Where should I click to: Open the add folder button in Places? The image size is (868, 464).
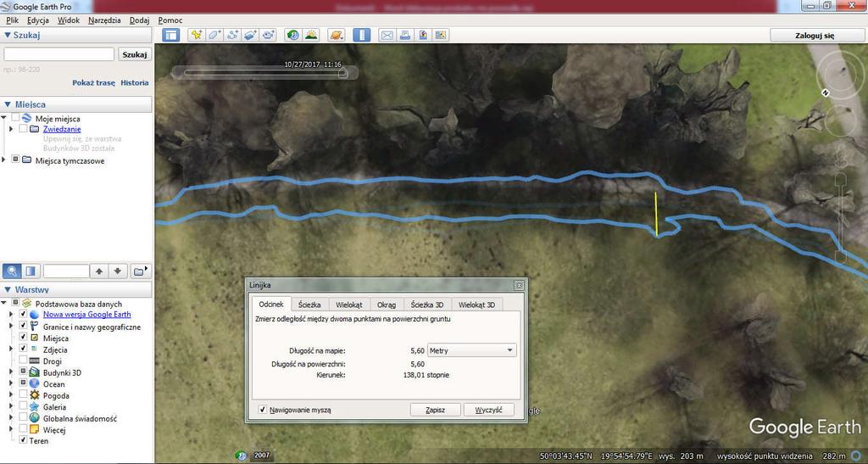(x=141, y=271)
